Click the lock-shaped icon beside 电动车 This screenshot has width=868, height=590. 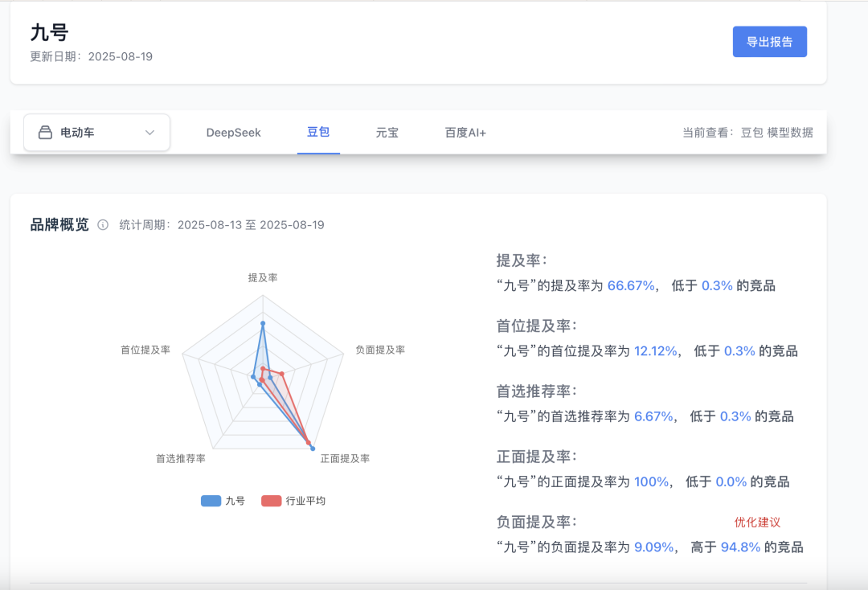tap(45, 133)
